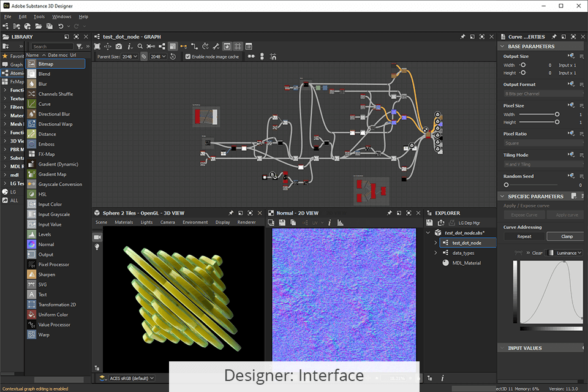Click the new Substance graph icon
The height and width of the screenshot is (392, 588).
[6, 26]
